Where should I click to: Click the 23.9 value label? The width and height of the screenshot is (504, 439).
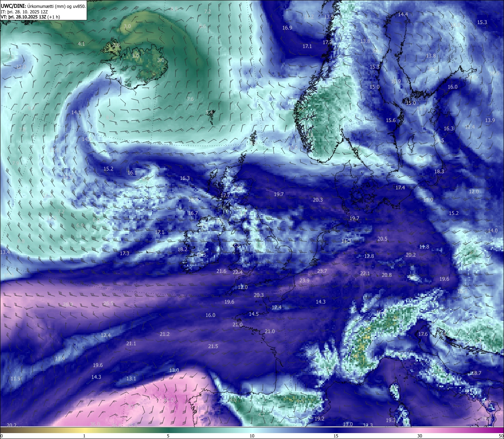click(x=304, y=281)
